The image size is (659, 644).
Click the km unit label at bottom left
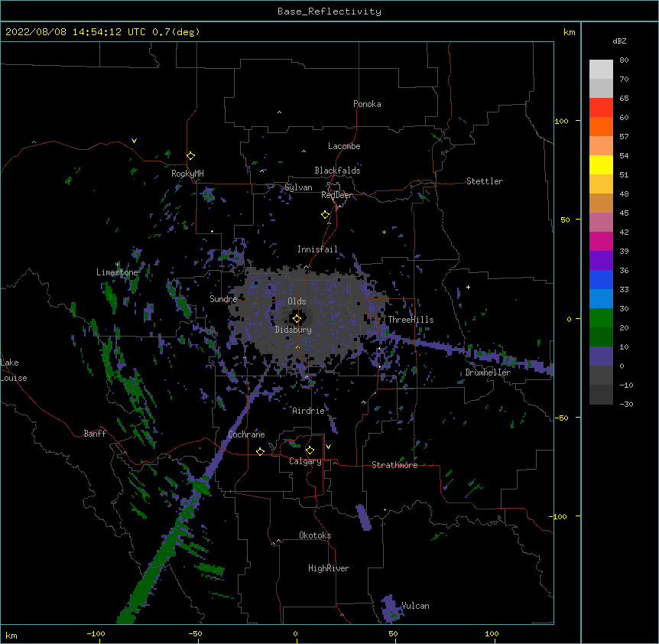[x=11, y=635]
